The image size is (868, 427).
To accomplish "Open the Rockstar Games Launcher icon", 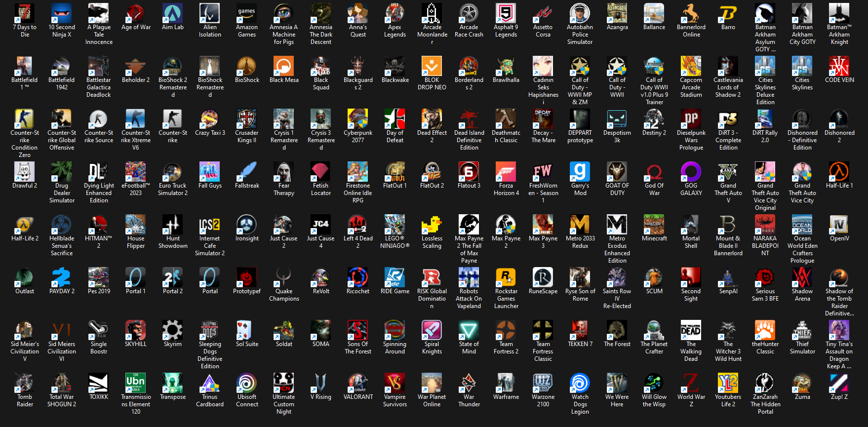I will [506, 277].
